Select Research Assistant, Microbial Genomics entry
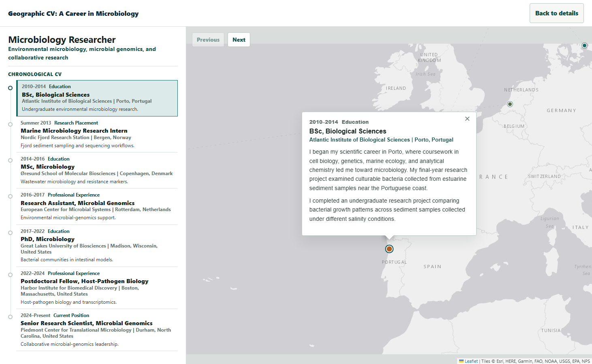Image resolution: width=592 pixels, height=364 pixels. click(x=97, y=206)
